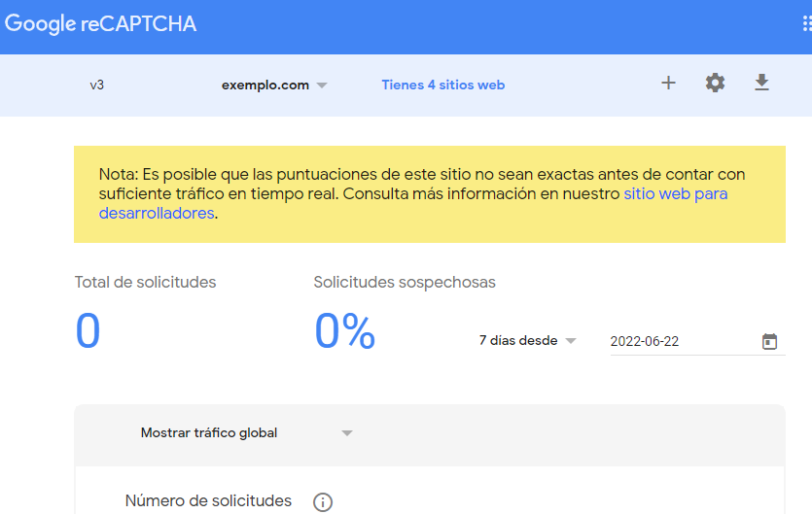
Task: Open 'sitio web para desarrolladores' link
Action: coord(675,193)
